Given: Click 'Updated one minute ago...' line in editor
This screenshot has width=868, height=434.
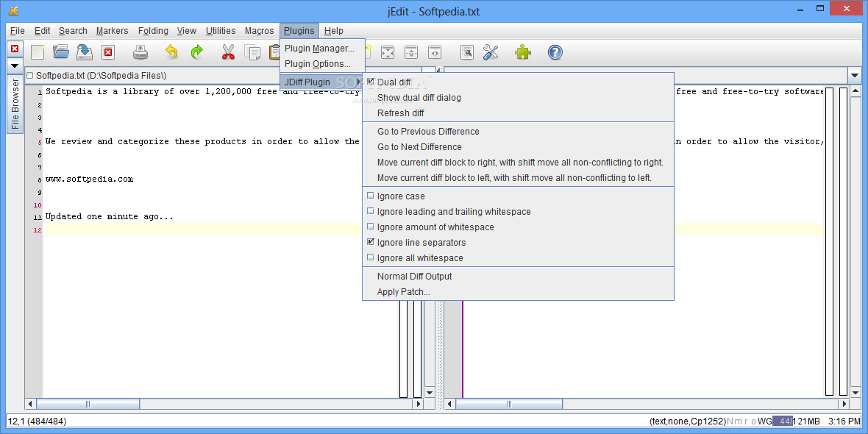Looking at the screenshot, I should 110,216.
